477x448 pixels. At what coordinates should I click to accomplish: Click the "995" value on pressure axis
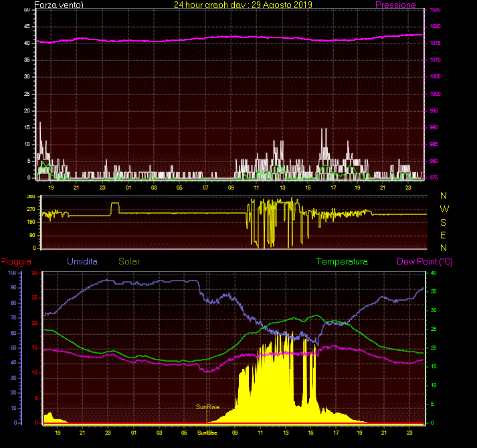pyautogui.click(x=434, y=110)
